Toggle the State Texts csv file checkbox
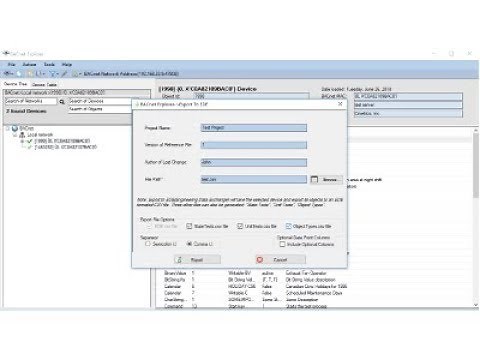The height and width of the screenshot is (360, 480). click(x=189, y=226)
